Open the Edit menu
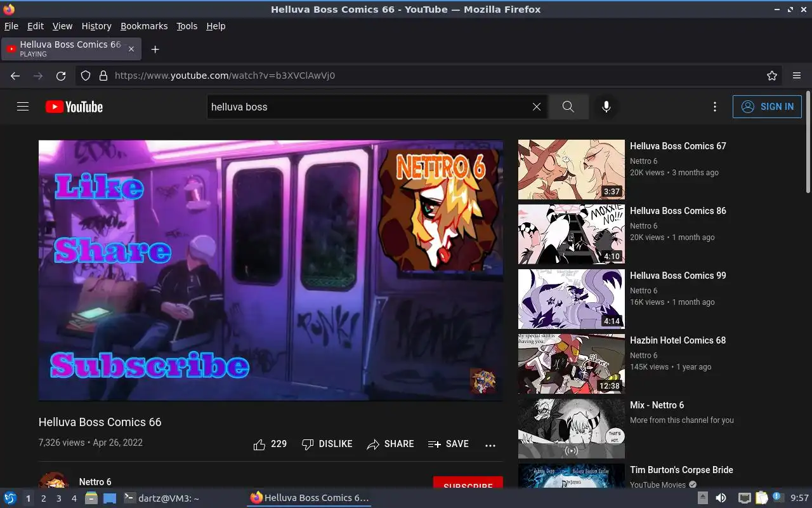812x508 pixels. (36, 26)
